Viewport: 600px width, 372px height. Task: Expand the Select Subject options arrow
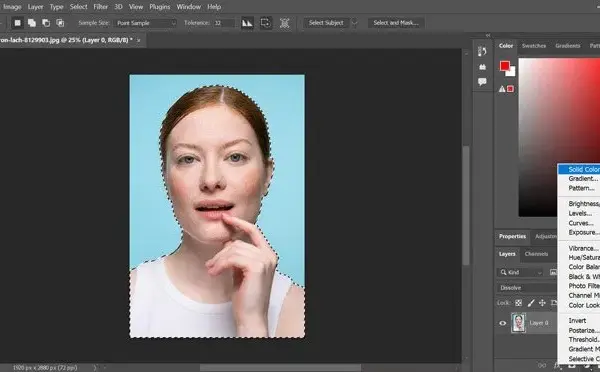tap(354, 23)
